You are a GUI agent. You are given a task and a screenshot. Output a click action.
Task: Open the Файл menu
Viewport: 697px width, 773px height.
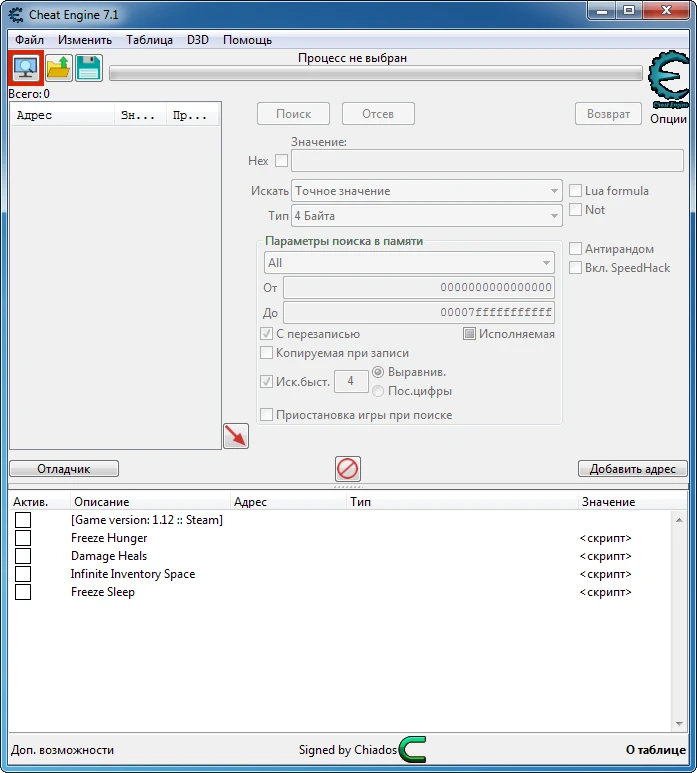click(29, 40)
